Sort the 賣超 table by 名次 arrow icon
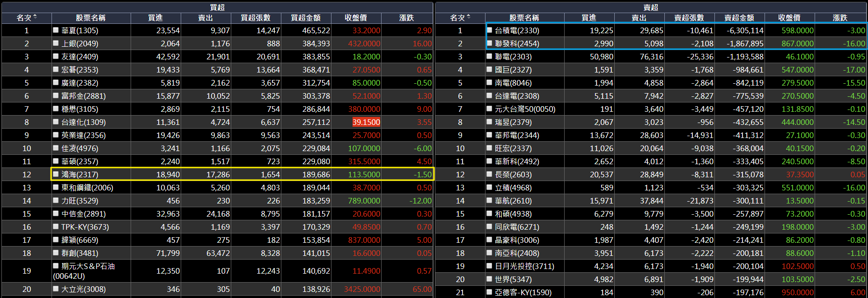This screenshot has height=298, width=868. tap(469, 17)
